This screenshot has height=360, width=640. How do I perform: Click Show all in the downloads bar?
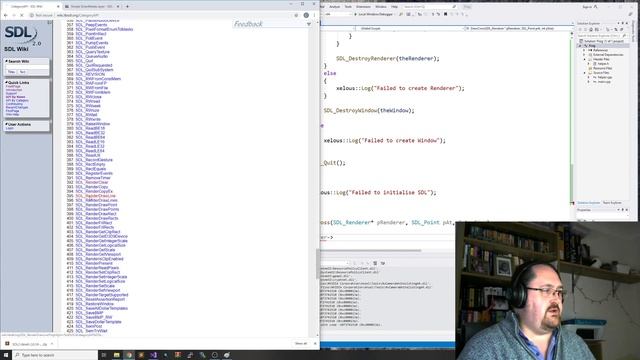(x=301, y=344)
